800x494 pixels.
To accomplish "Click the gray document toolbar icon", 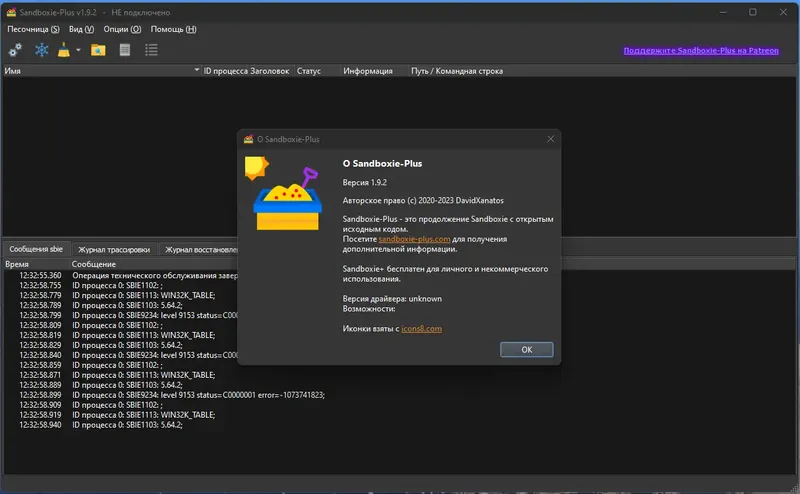I will point(124,50).
